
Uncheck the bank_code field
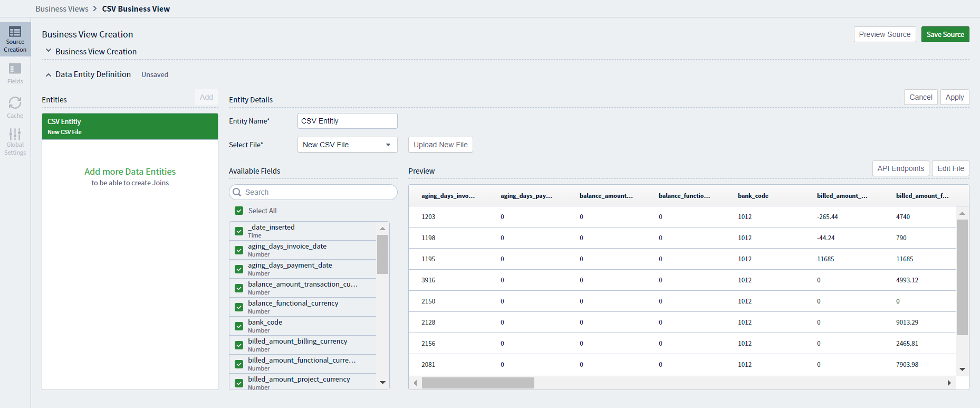click(x=239, y=326)
